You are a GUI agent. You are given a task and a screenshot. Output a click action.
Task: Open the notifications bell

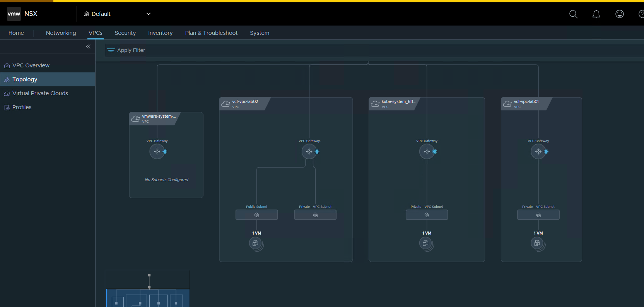(x=596, y=14)
